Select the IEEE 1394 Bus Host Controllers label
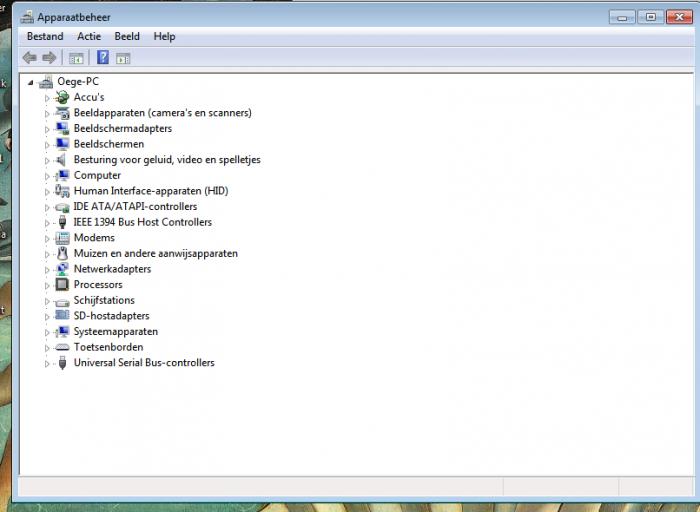Screen dimensions: 700x512 coord(143,222)
